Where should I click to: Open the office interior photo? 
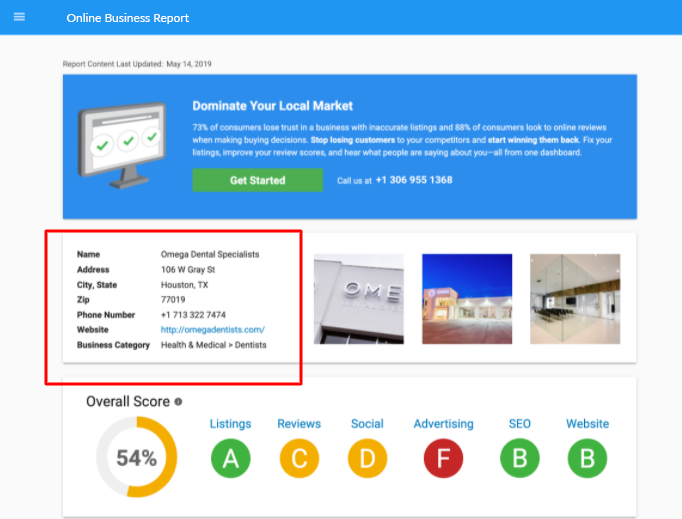tap(574, 298)
